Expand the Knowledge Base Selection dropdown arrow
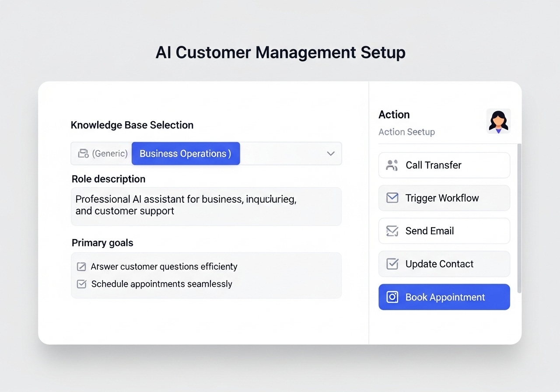This screenshot has width=560, height=392. click(331, 154)
